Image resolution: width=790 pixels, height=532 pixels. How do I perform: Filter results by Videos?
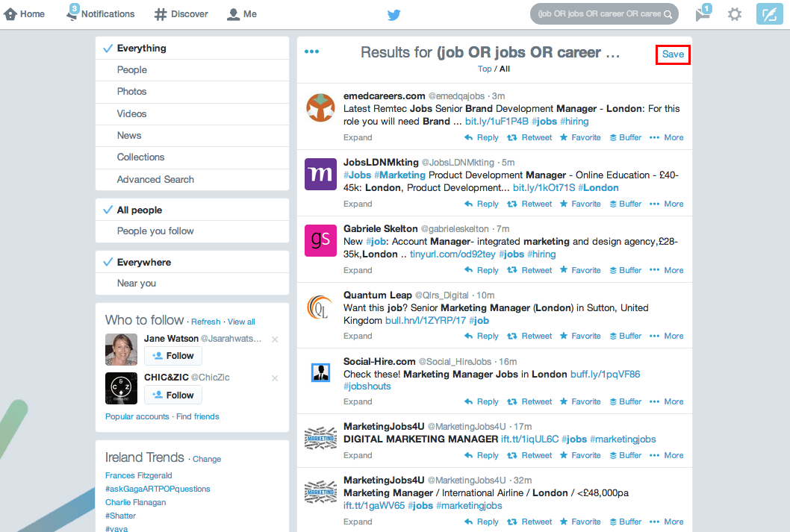192,113
